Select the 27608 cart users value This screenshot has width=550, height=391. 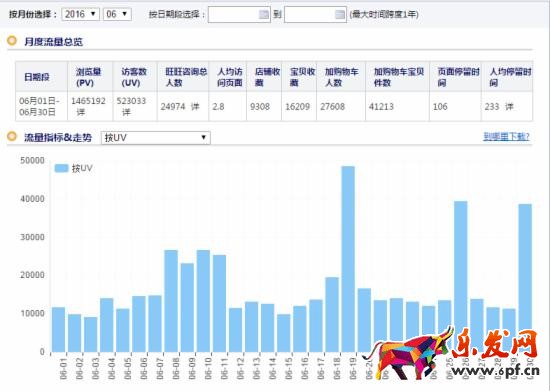pos(333,107)
